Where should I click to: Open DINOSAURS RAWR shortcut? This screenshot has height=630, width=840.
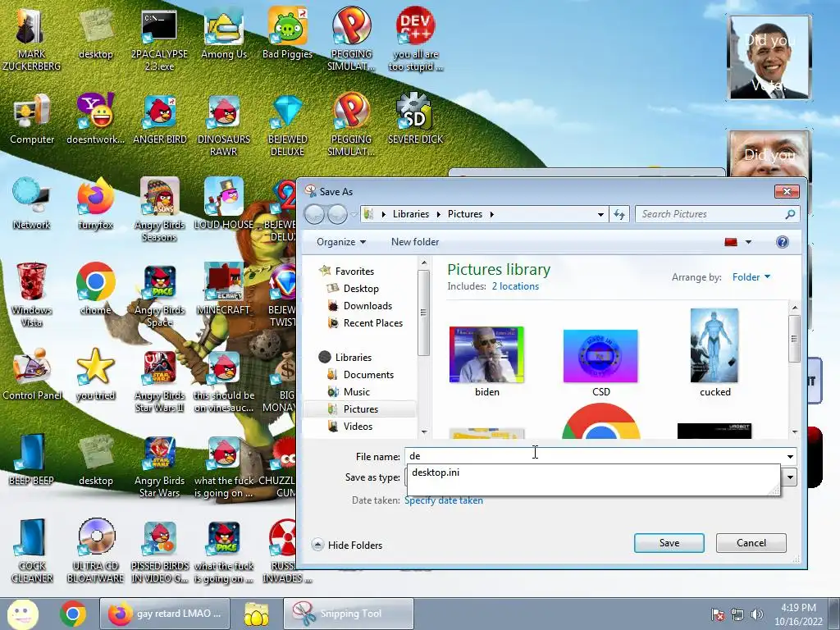coord(224,126)
